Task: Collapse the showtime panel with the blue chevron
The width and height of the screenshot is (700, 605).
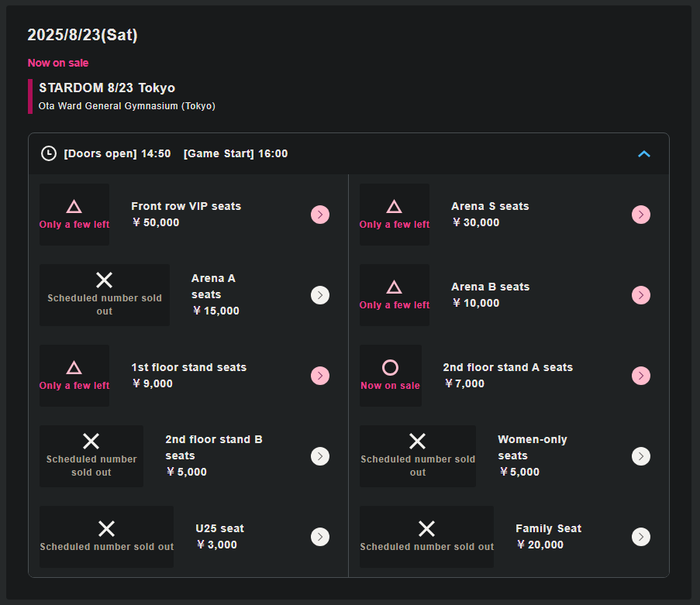Action: (x=643, y=154)
